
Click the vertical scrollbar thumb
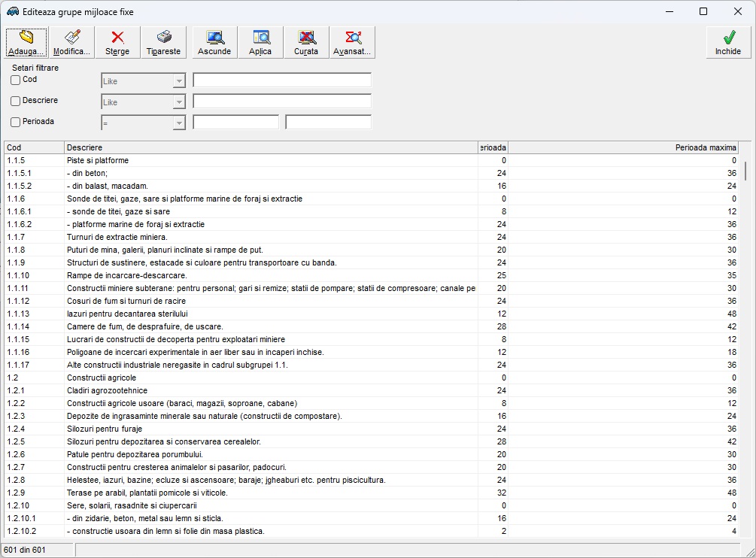click(x=745, y=170)
